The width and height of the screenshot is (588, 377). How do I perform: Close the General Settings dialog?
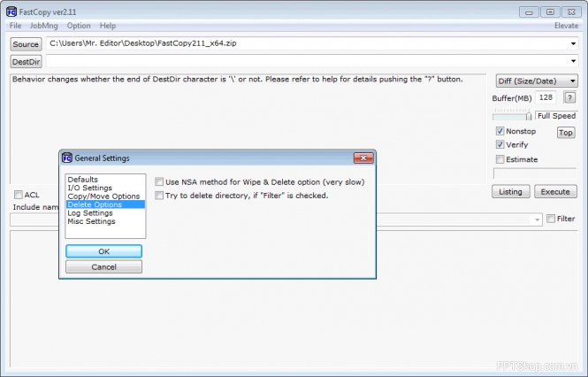coord(363,158)
